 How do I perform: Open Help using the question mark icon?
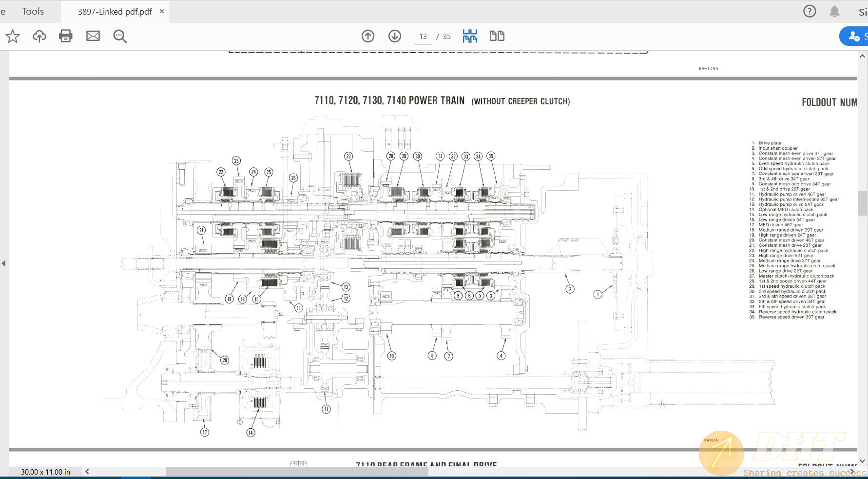810,11
